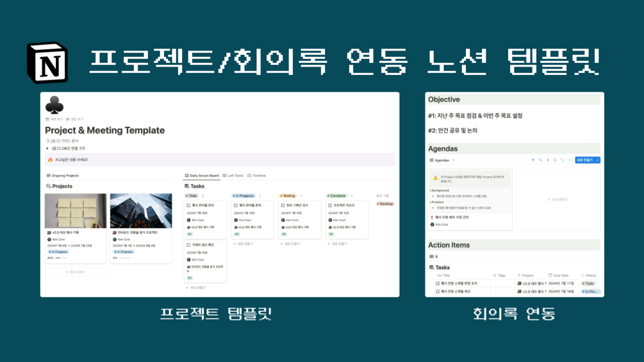Open the three-dot more menu in Agendas
644x362 pixels.
[x=570, y=160]
